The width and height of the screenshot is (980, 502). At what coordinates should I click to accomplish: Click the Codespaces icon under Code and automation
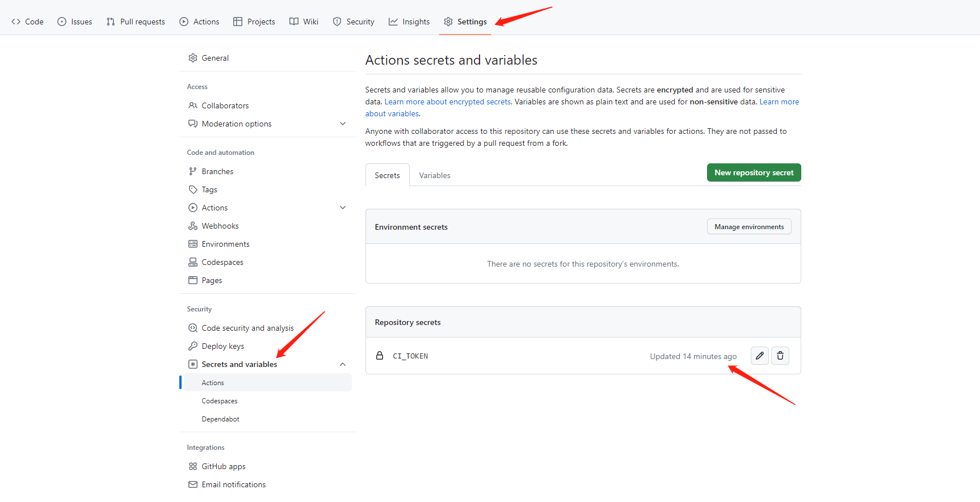[x=193, y=262]
